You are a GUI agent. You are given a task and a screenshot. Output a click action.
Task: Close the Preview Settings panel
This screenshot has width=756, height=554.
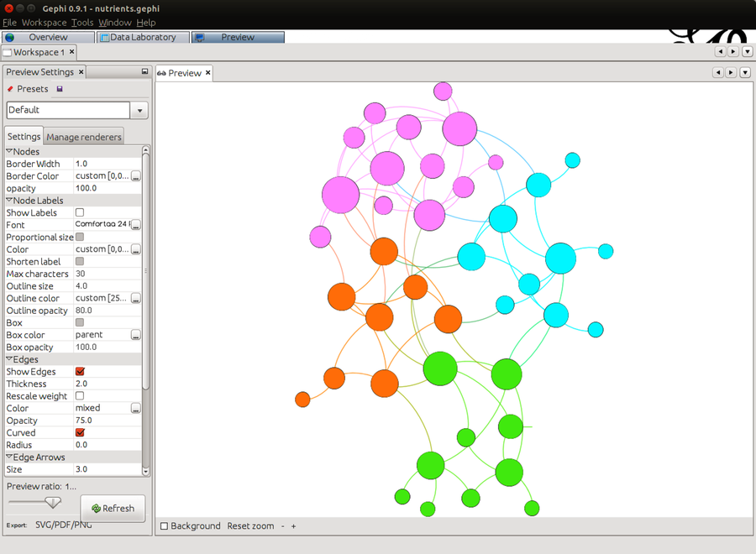81,72
